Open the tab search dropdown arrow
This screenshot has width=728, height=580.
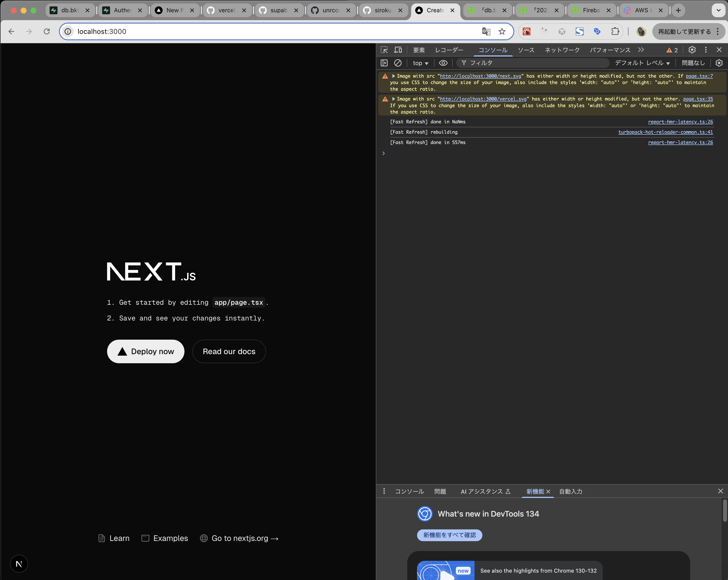tap(719, 11)
